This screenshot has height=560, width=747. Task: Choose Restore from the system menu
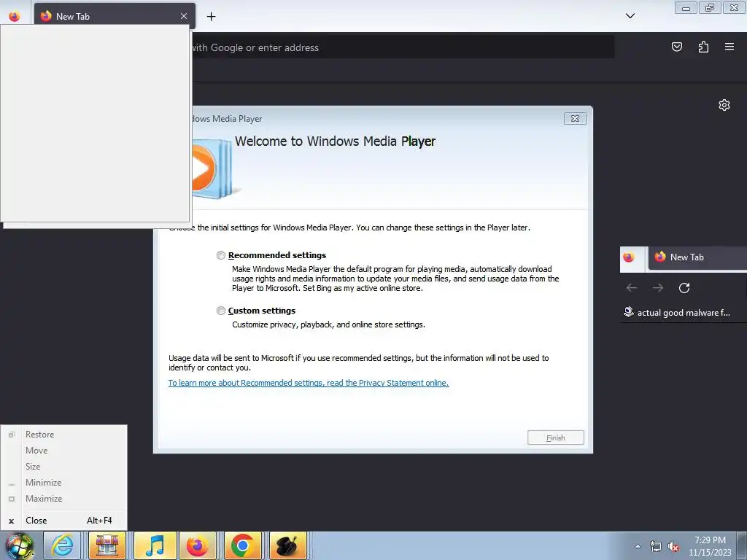point(64,435)
